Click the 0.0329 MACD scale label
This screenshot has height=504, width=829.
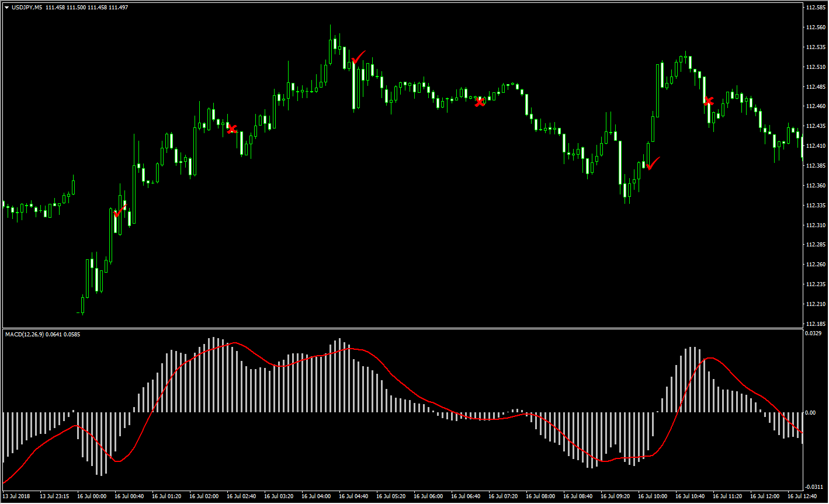[x=813, y=333]
